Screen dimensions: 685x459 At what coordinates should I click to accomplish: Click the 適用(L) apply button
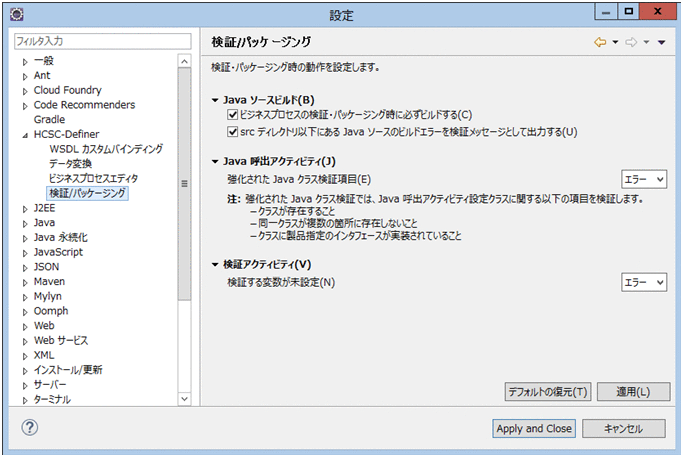633,392
